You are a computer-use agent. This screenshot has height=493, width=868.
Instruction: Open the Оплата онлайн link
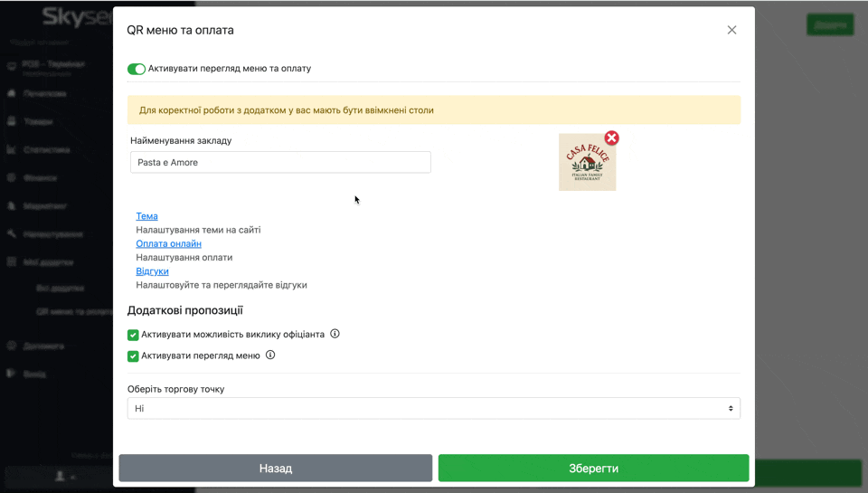[168, 243]
